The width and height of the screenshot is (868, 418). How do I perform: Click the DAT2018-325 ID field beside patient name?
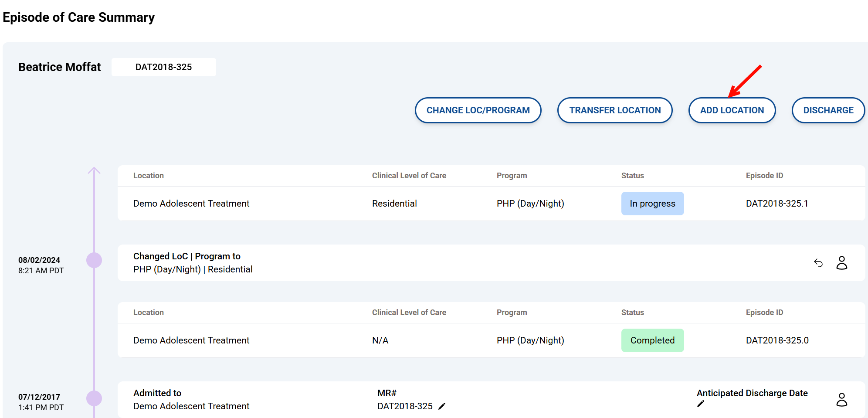click(x=164, y=67)
